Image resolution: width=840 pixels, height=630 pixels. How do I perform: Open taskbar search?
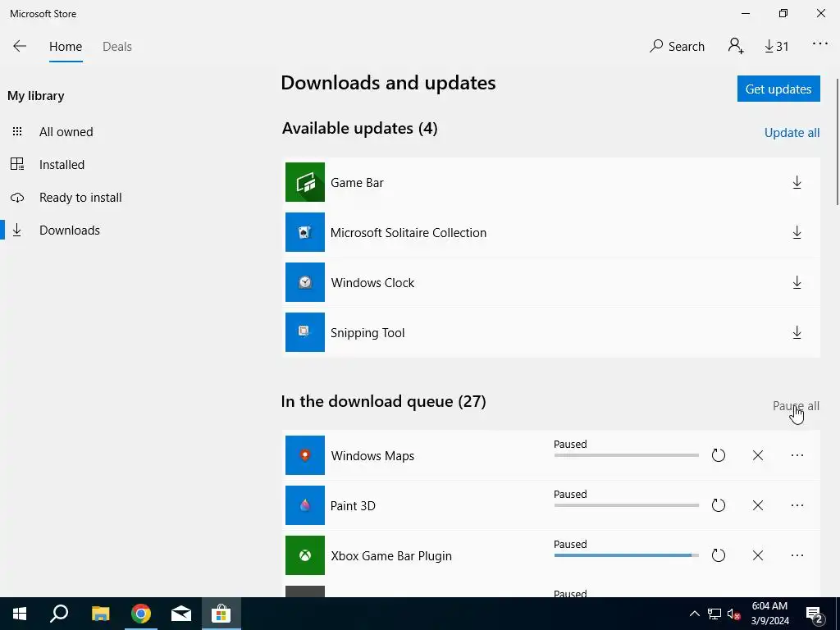click(x=59, y=614)
